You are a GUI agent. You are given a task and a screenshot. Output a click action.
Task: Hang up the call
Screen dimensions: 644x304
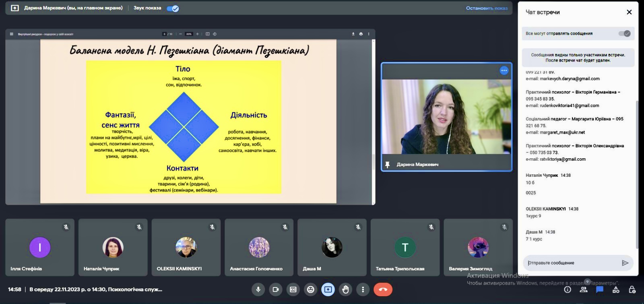pyautogui.click(x=383, y=290)
